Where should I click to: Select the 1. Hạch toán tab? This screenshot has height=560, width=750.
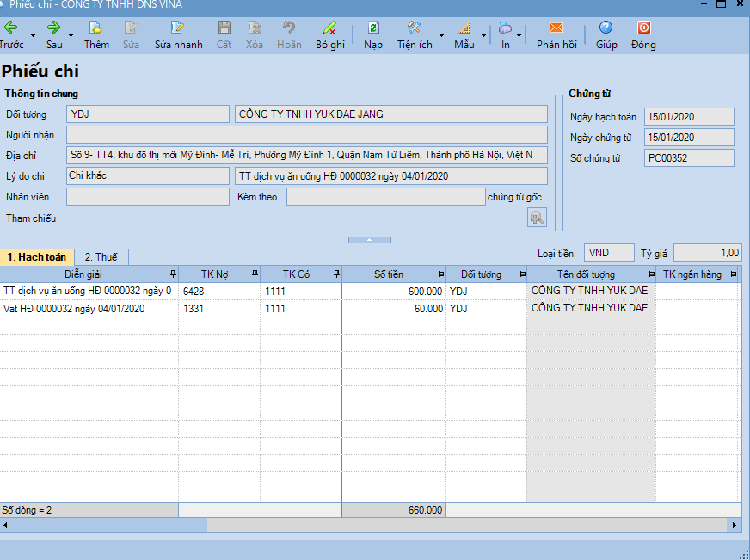click(x=37, y=257)
